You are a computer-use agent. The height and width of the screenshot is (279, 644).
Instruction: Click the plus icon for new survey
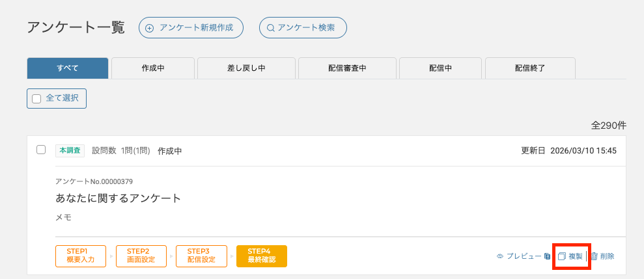click(x=150, y=28)
